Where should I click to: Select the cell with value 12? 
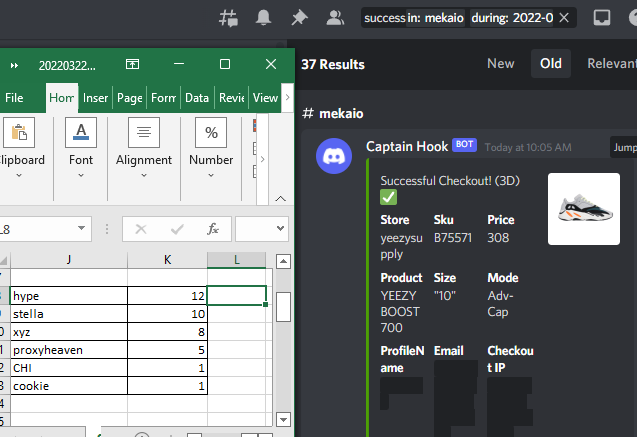point(167,296)
